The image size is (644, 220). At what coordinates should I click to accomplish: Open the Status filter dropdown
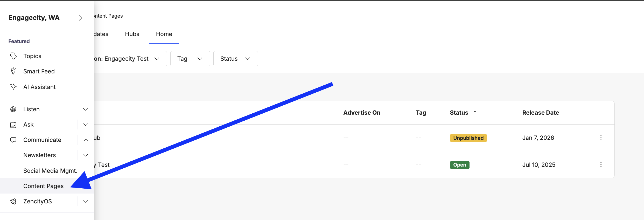[235, 59]
